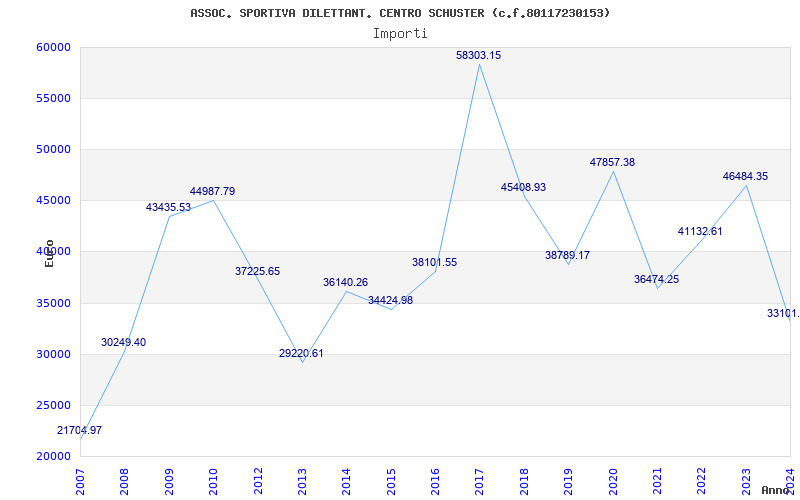Image resolution: width=800 pixels, height=500 pixels.
Task: Click the x-axis year 2008
Action: [124, 481]
